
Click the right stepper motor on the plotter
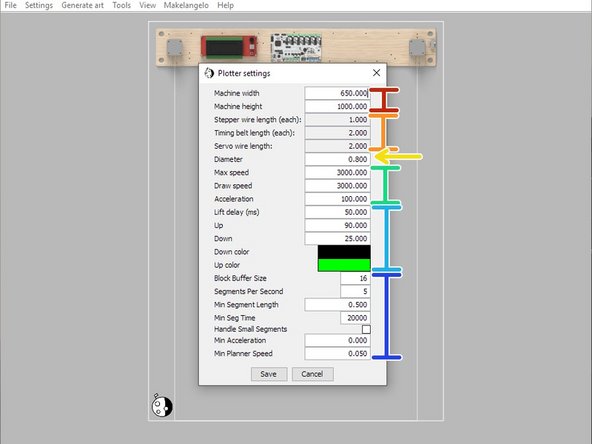418,48
